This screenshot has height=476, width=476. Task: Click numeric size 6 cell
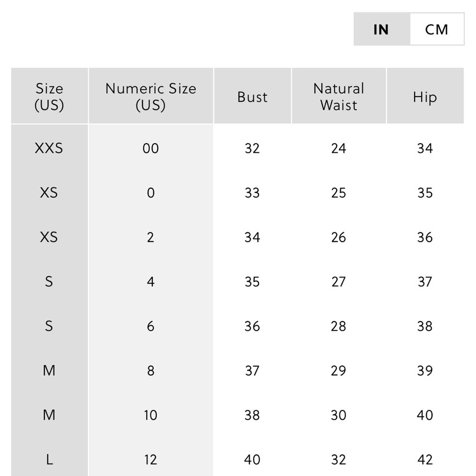point(150,326)
